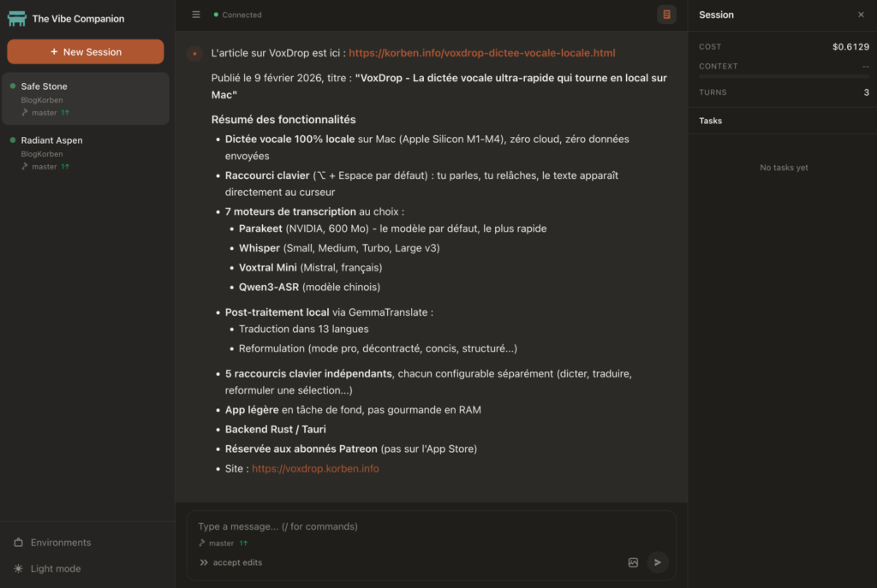This screenshot has height=588, width=877.
Task: Switch to Light mode
Action: point(55,568)
